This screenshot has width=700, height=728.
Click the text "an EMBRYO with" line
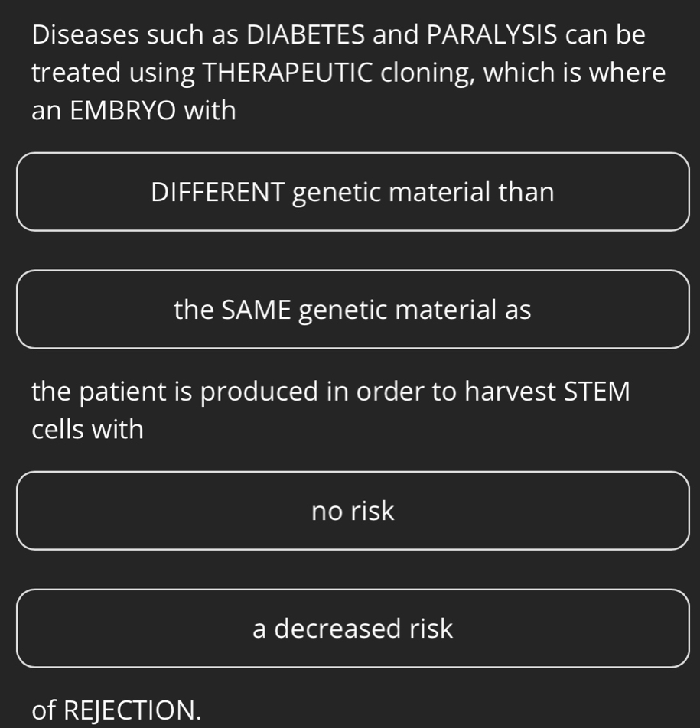[134, 112]
